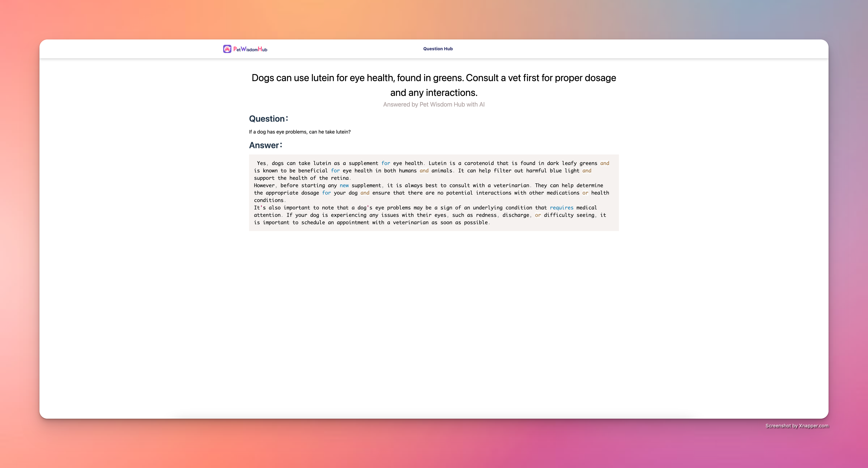Click 'Hub' in the PetWisdomHub logo text
Image resolution: width=868 pixels, height=468 pixels.
pos(263,49)
